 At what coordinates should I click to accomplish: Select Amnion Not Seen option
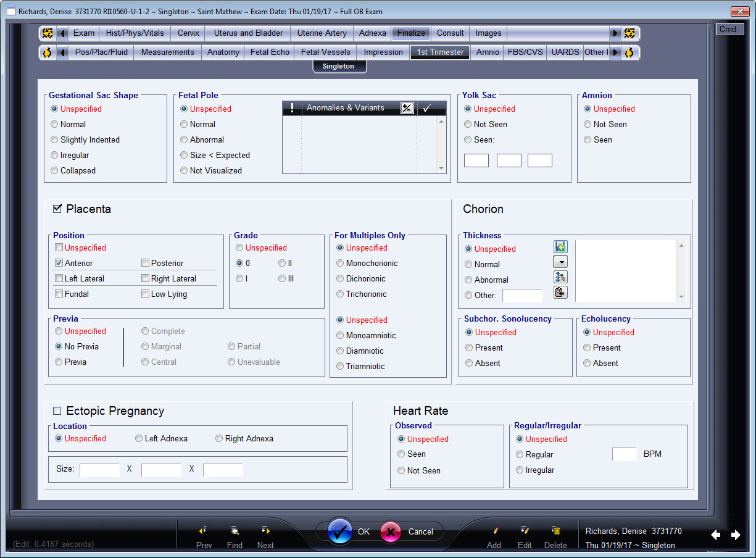pos(588,124)
